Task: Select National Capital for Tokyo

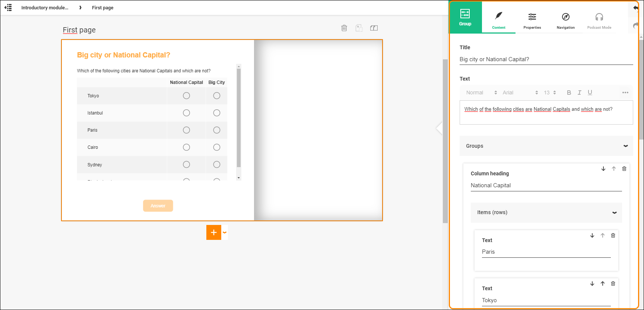Action: 187,96
